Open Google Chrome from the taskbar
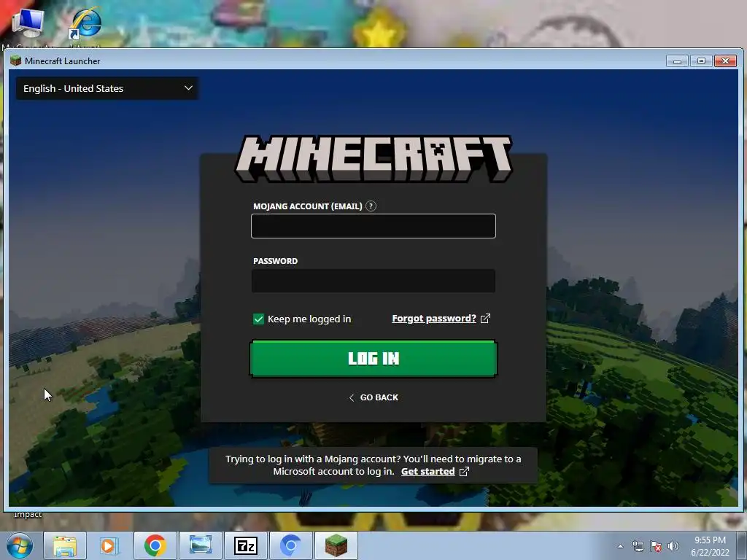 pos(155,545)
